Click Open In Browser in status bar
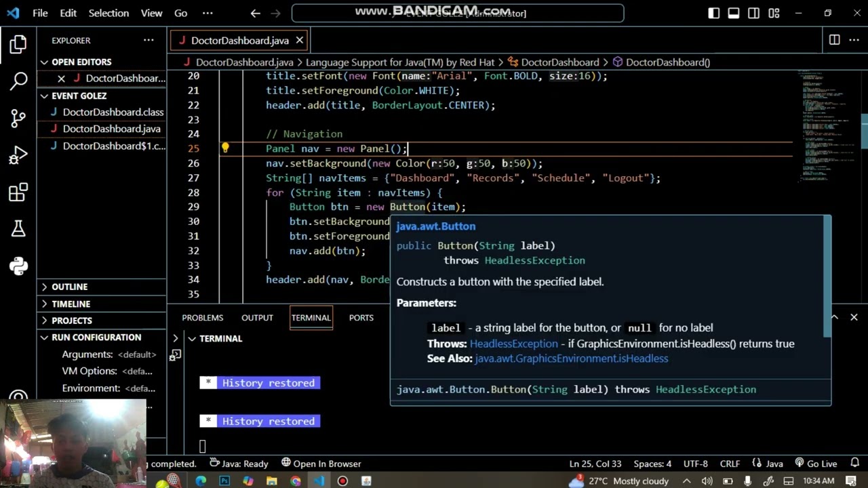 pyautogui.click(x=321, y=464)
